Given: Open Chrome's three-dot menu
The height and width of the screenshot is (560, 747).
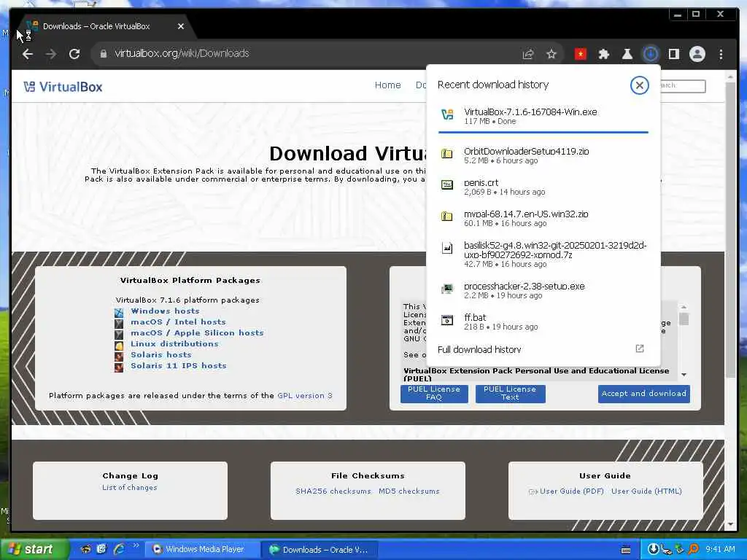Looking at the screenshot, I should coord(721,54).
